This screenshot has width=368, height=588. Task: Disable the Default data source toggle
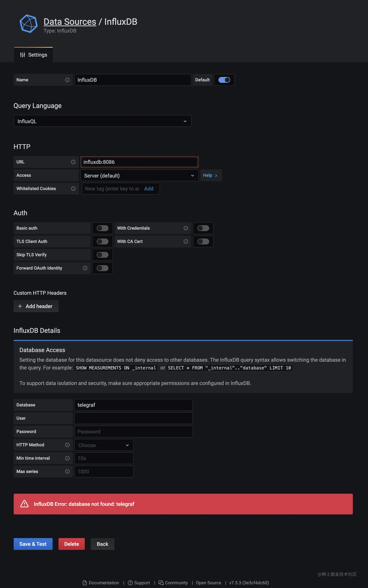pyautogui.click(x=224, y=80)
